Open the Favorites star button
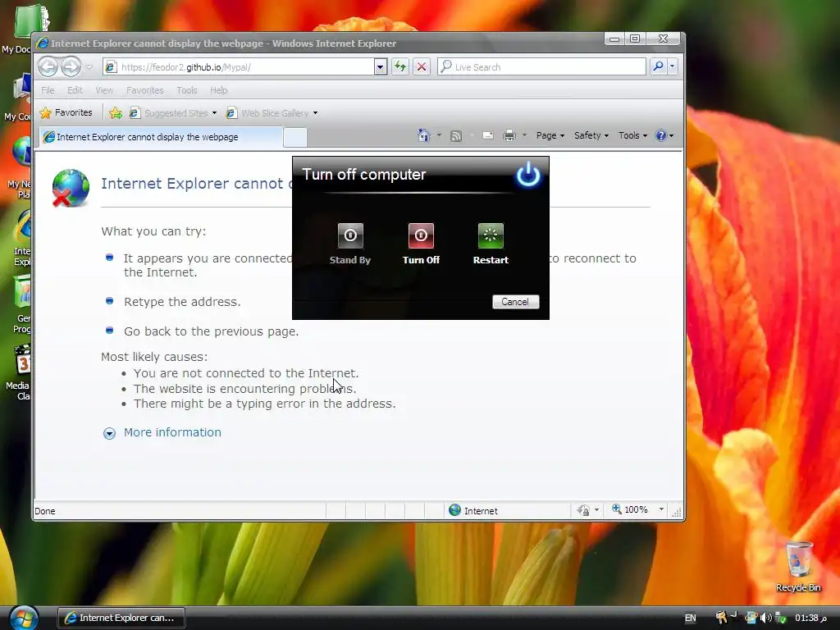 [66, 112]
